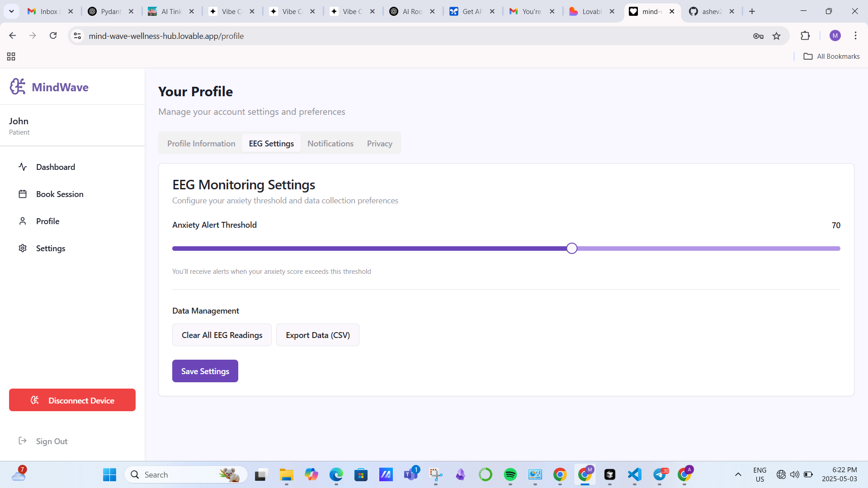Viewport: 868px width, 488px height.
Task: Reload the page
Action: [x=53, y=36]
